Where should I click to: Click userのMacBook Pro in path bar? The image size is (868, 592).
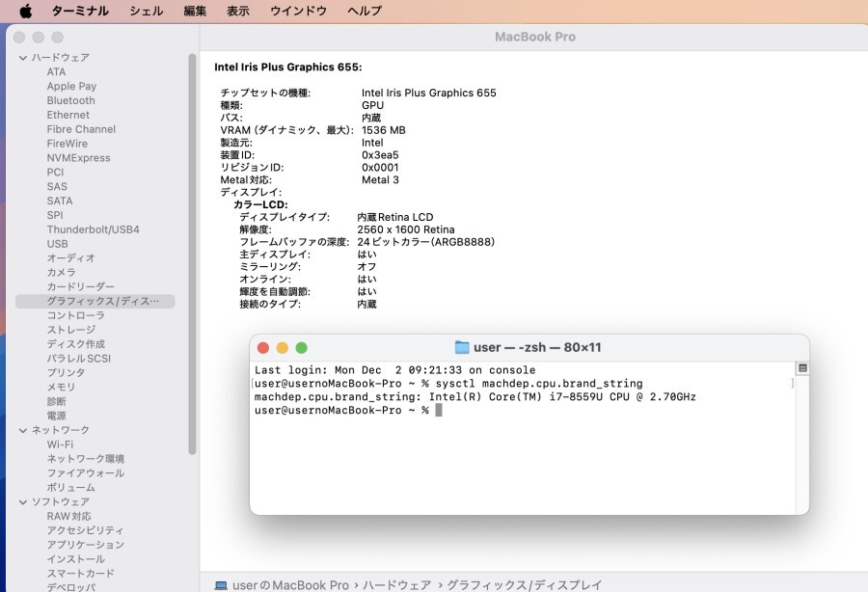290,585
